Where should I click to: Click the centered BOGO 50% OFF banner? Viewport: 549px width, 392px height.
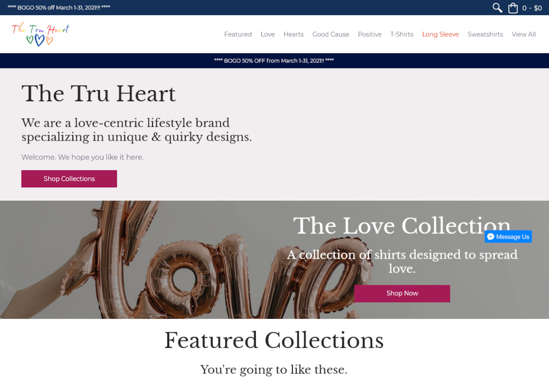tap(274, 60)
